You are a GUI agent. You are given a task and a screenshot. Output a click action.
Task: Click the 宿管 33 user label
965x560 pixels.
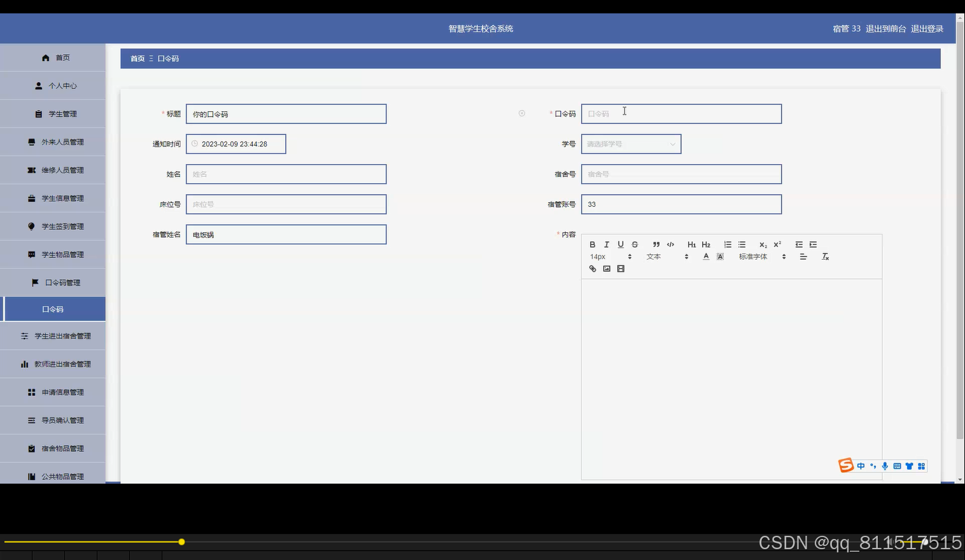click(x=847, y=29)
